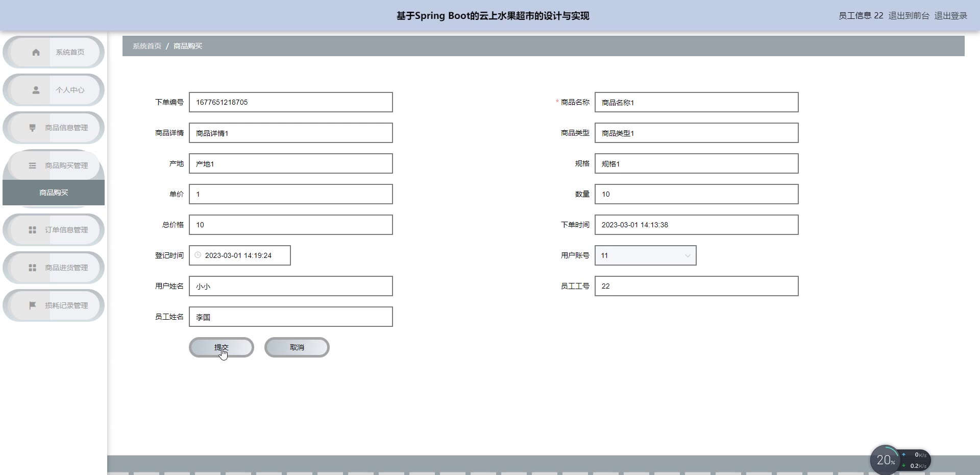Go to 系统首页 in the breadcrumb
Viewport: 980px width, 475px height.
pos(147,46)
